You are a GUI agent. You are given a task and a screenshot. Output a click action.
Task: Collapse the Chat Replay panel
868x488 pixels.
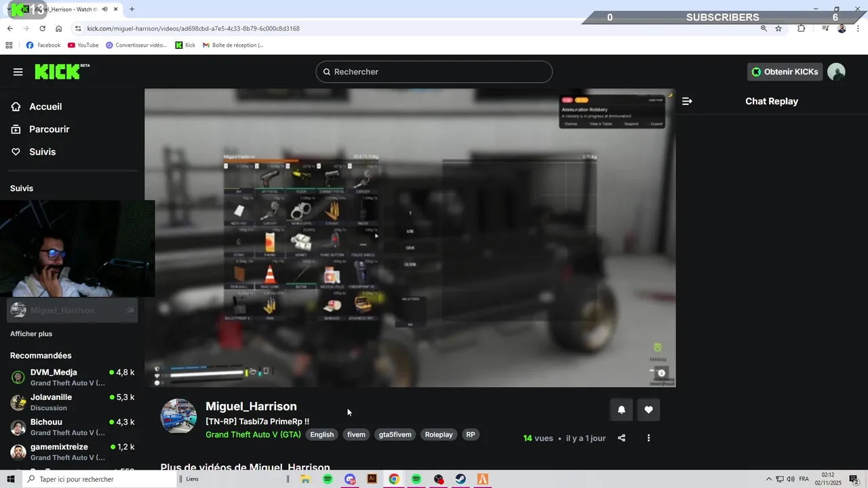[687, 101]
